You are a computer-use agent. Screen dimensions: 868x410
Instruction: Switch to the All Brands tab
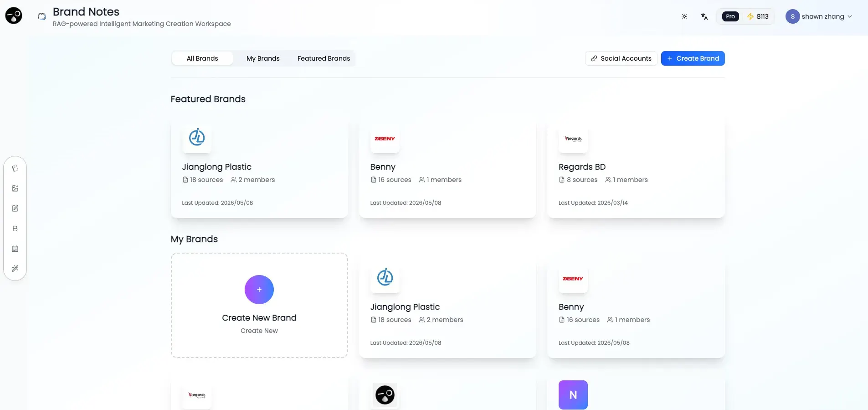tap(202, 58)
